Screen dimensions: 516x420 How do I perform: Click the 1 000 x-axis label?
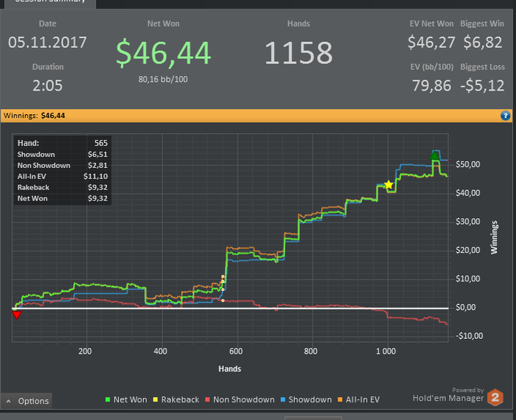coord(386,351)
